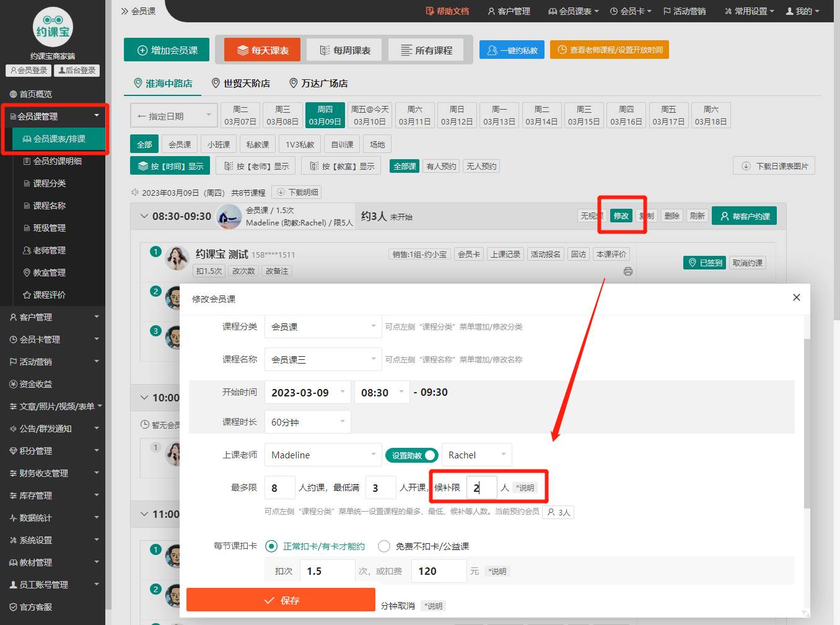Image resolution: width=840 pixels, height=625 pixels.
Task: Open the 常用设置 top dropdown menu
Action: [750, 11]
